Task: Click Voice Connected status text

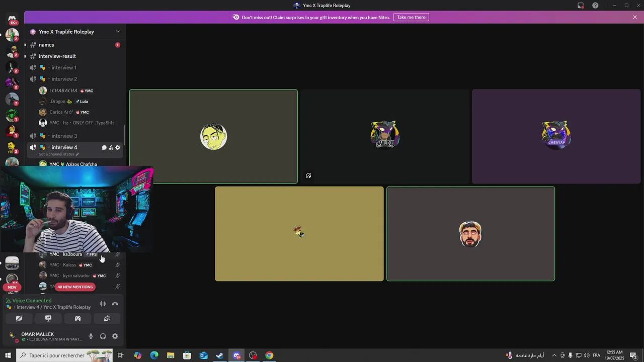Action: (x=32, y=301)
